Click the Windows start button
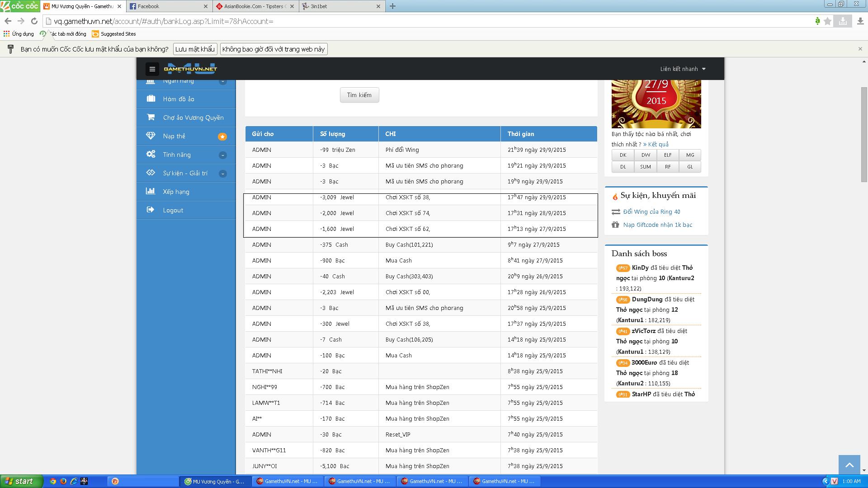868x488 pixels. pyautogui.click(x=22, y=481)
